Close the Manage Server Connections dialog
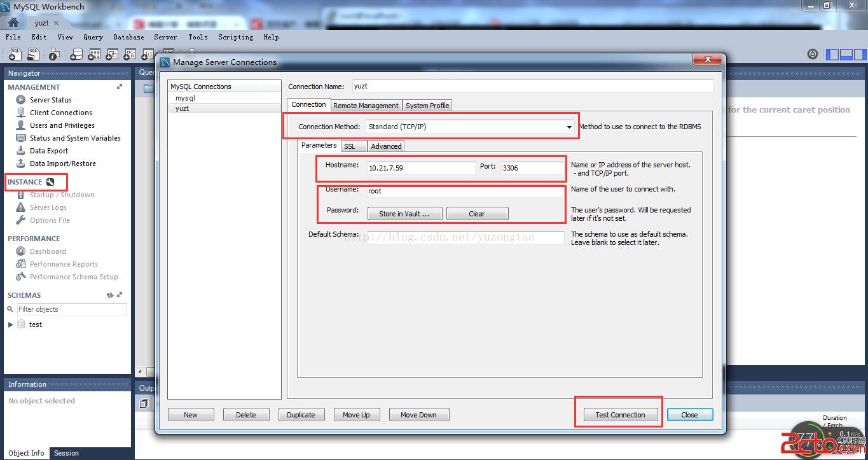The image size is (868, 460). [x=690, y=415]
